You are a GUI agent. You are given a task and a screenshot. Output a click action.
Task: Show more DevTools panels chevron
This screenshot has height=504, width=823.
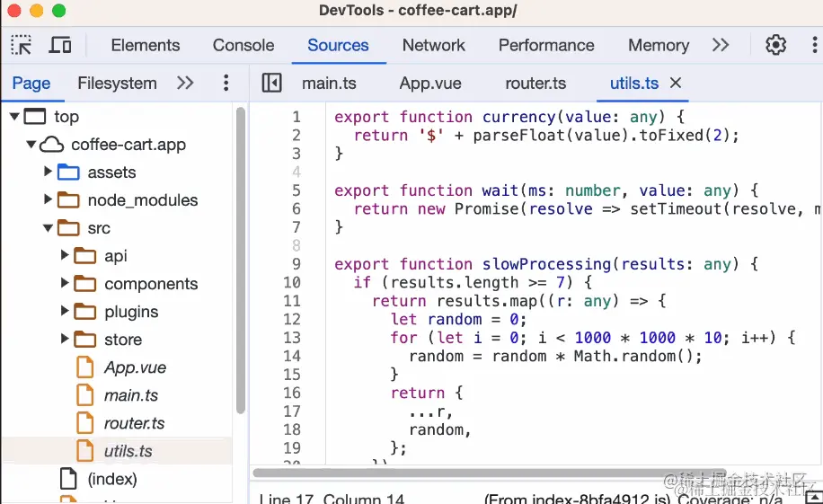coord(721,45)
